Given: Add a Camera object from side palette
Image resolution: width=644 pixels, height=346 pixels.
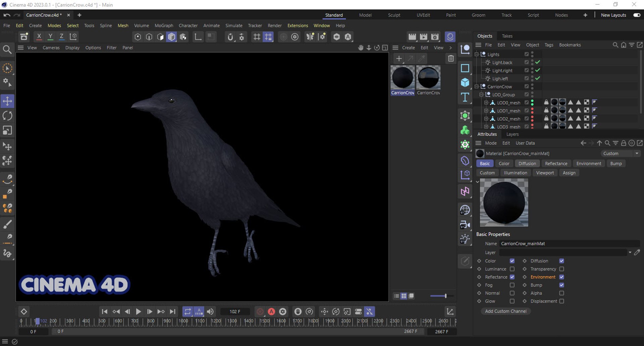Looking at the screenshot, I should click(465, 225).
